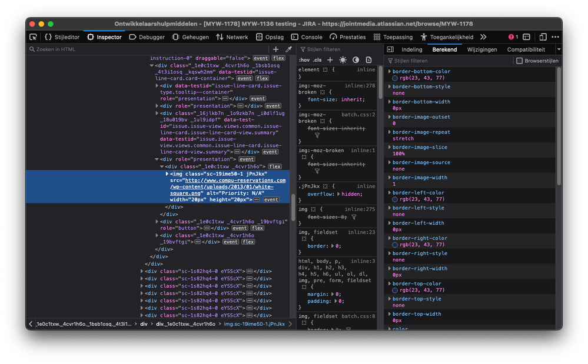Click selector highlighter in inline:23 rule
Image resolution: width=588 pixels, height=364 pixels.
pyautogui.click(x=304, y=239)
